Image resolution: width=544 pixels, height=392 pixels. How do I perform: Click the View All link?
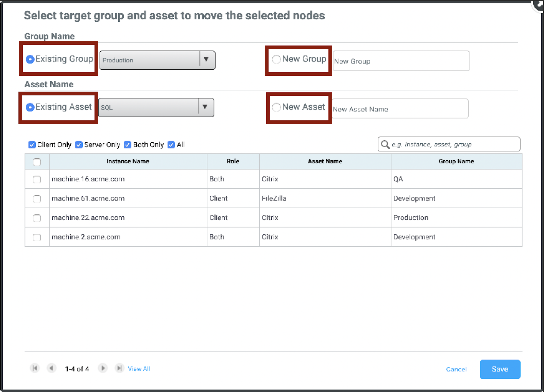[x=139, y=369]
